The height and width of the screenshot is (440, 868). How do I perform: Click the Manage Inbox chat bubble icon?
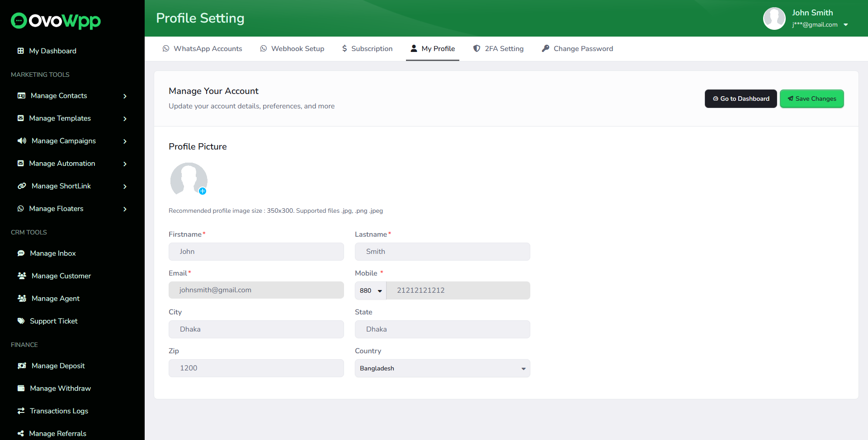(x=21, y=253)
